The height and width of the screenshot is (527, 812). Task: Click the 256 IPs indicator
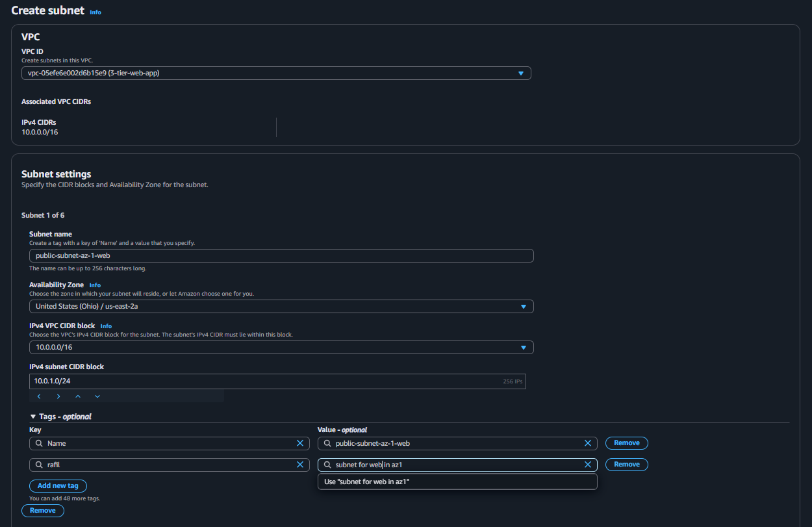click(513, 381)
